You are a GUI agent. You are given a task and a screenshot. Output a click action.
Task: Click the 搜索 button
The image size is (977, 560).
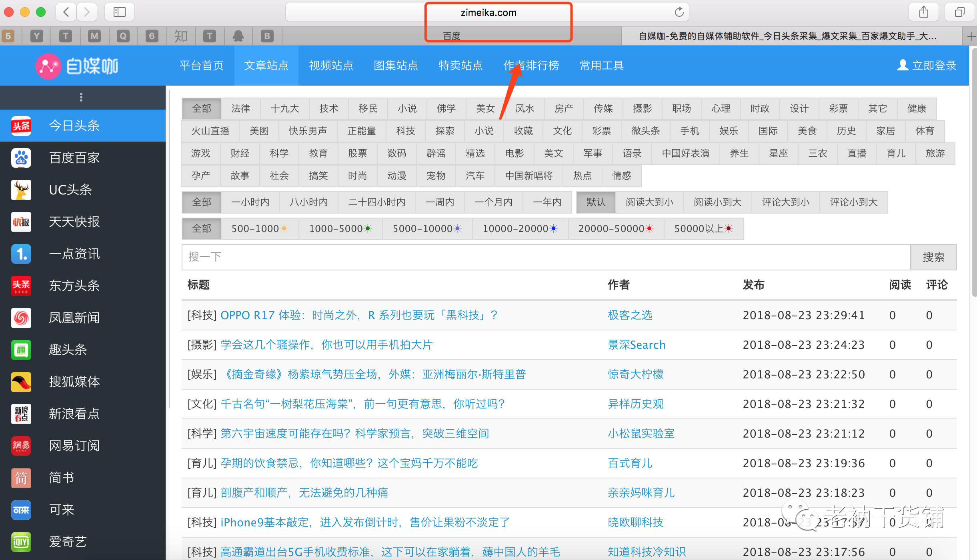pyautogui.click(x=934, y=257)
